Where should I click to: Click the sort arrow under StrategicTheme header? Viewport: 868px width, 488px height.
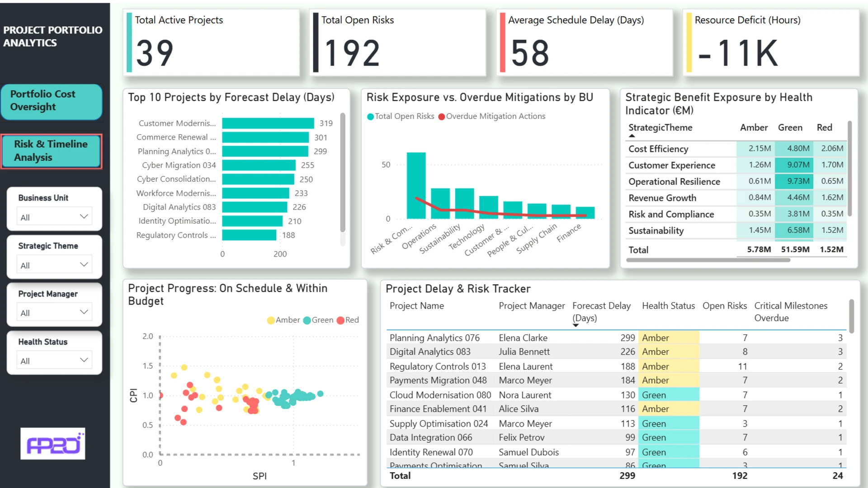tap(632, 136)
